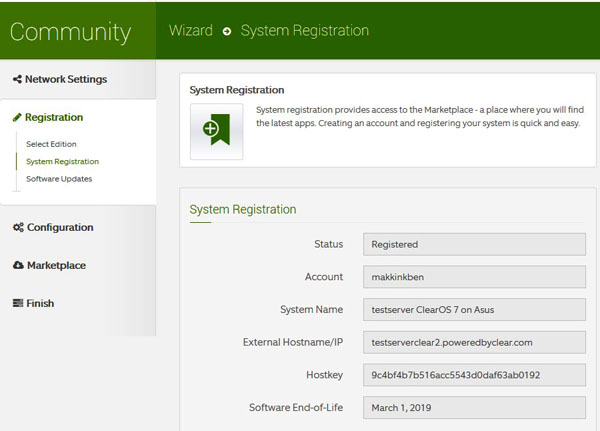
Task: Click the Wizard breadcrumb link
Action: pos(191,30)
